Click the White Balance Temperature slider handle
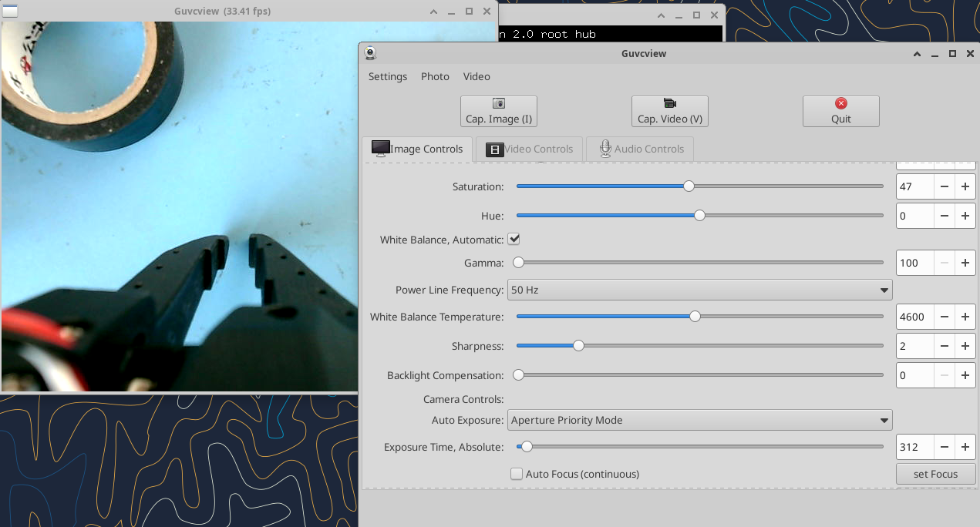 pos(695,316)
